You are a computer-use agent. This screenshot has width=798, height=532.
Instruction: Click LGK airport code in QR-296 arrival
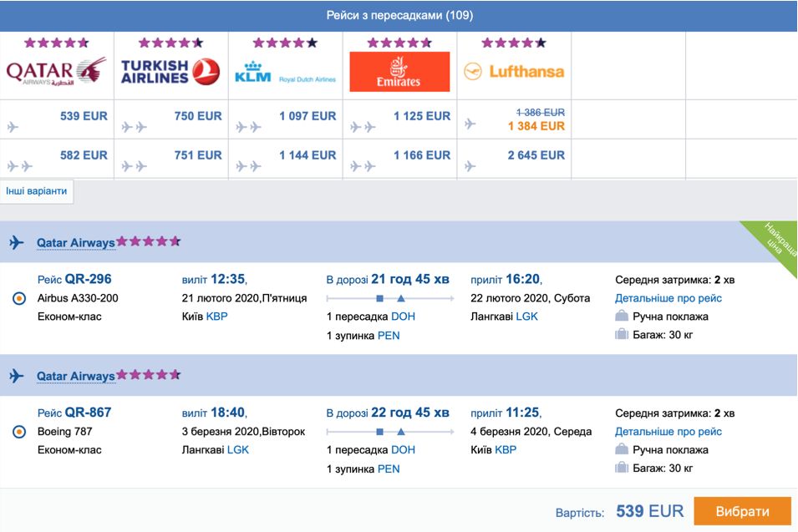(526, 317)
